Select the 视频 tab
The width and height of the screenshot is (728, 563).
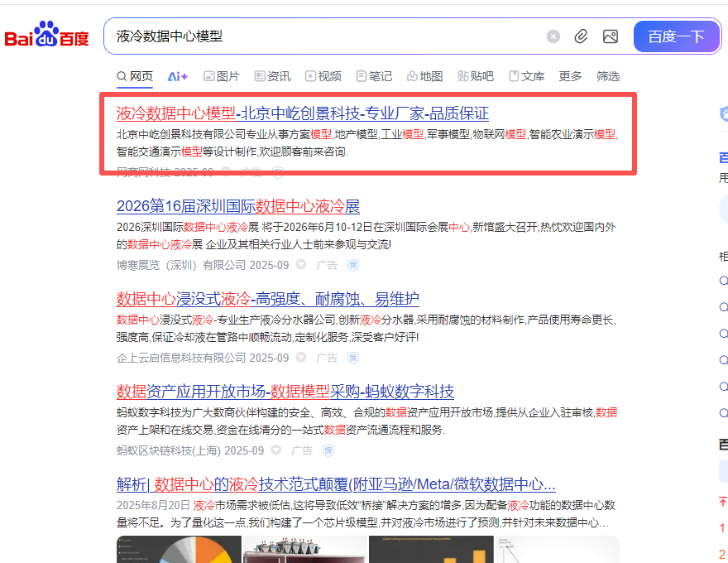tap(323, 76)
